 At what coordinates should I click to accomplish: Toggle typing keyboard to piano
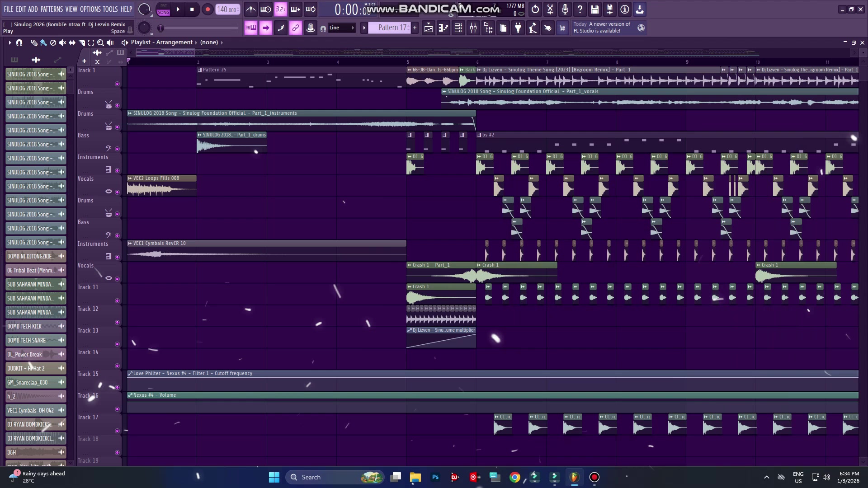click(250, 28)
